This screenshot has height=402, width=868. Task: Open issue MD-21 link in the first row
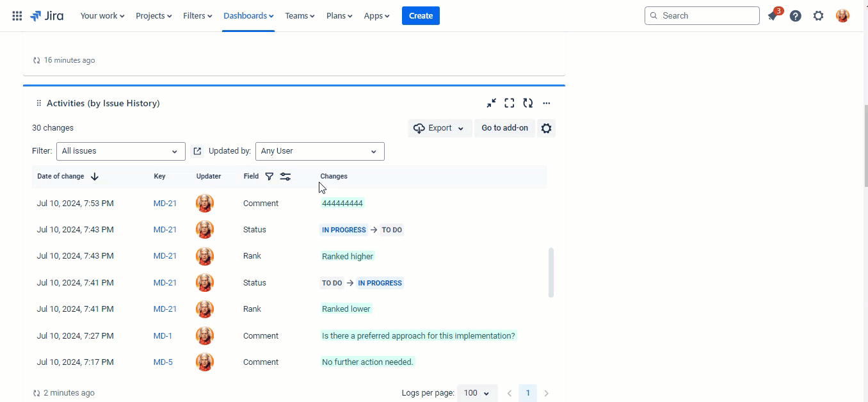pos(165,203)
